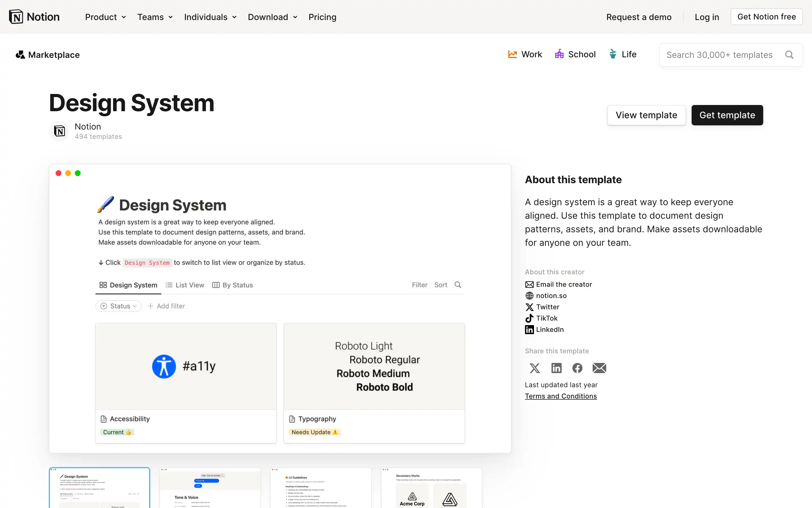Viewport: 812px width, 508px height.
Task: Select the Design System view tab
Action: pos(128,285)
